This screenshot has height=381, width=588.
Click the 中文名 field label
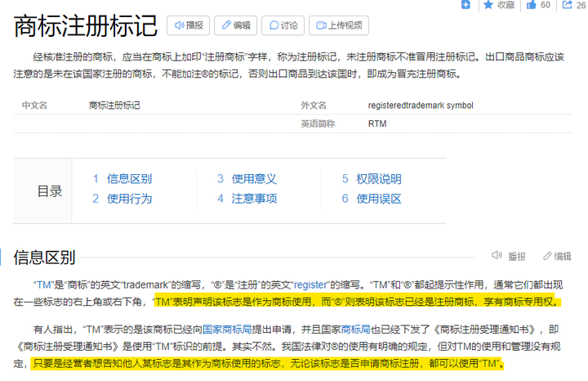34,105
